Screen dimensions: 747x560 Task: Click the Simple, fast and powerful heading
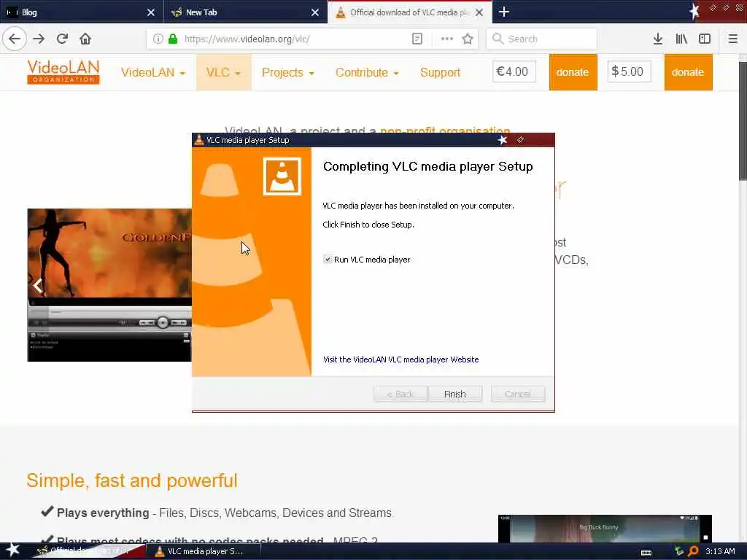point(132,481)
